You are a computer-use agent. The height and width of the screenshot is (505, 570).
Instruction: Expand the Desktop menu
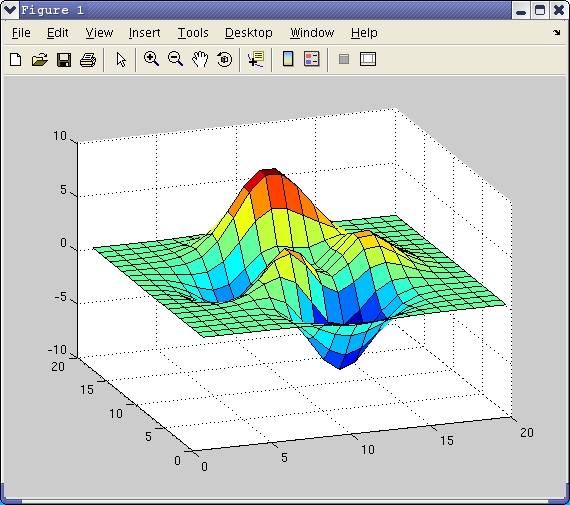click(x=249, y=33)
